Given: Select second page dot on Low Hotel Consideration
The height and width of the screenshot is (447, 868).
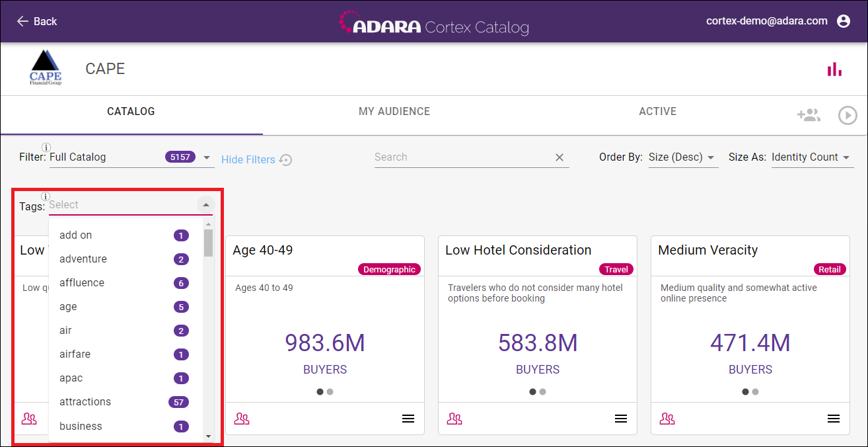Looking at the screenshot, I should [543, 391].
